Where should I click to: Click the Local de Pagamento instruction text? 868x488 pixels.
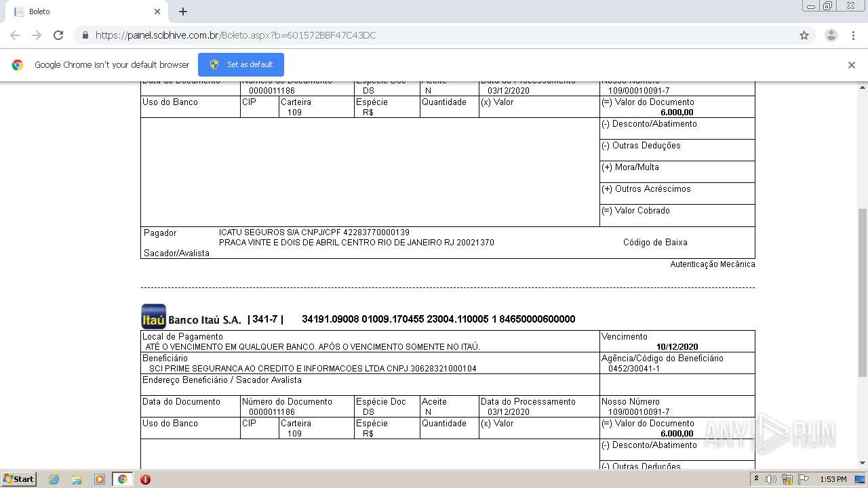[x=313, y=347]
